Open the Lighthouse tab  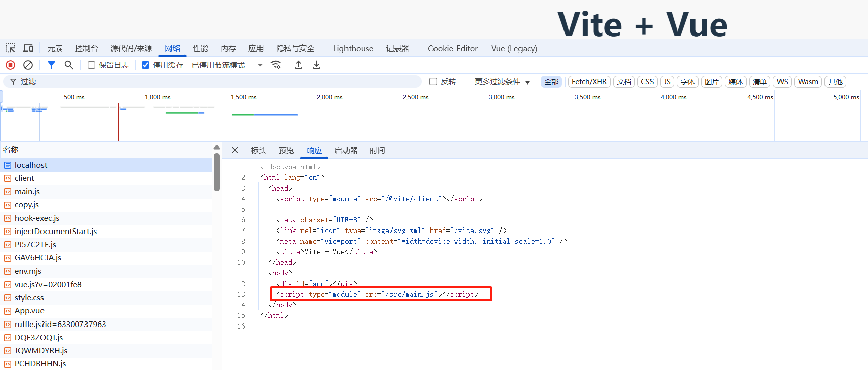[353, 48]
